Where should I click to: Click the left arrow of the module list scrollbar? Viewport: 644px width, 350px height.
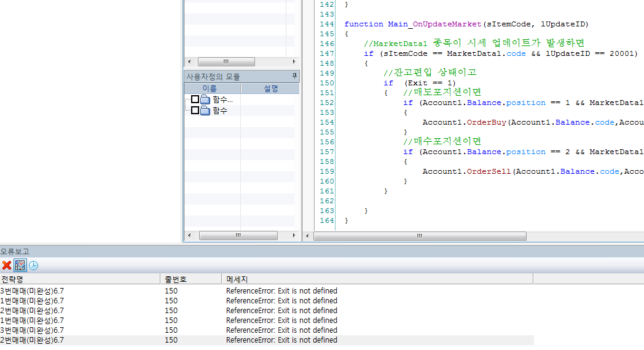click(x=189, y=236)
